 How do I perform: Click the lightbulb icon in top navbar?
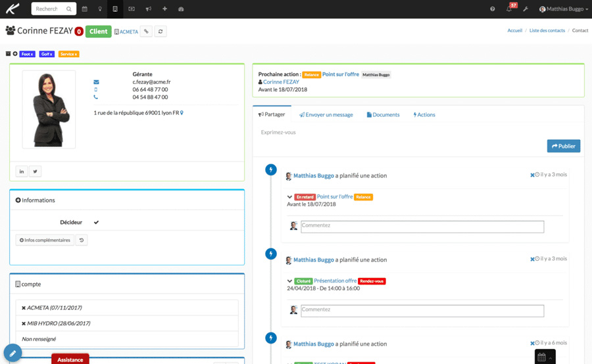[x=100, y=9]
